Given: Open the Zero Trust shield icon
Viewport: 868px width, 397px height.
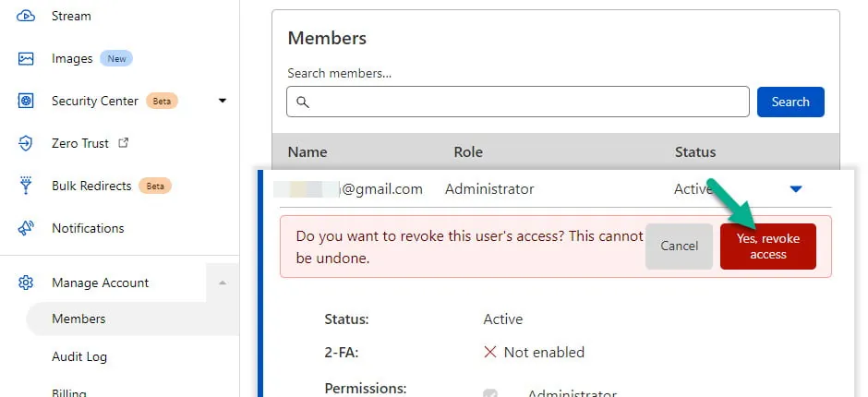Looking at the screenshot, I should coord(26,143).
